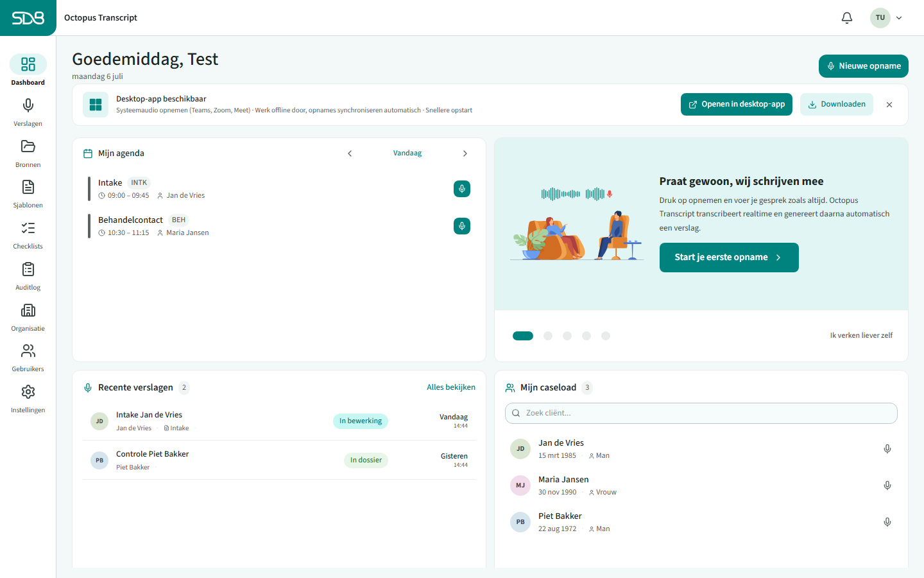Go to previous agenda day
Image resolution: width=924 pixels, height=578 pixels.
(x=350, y=153)
